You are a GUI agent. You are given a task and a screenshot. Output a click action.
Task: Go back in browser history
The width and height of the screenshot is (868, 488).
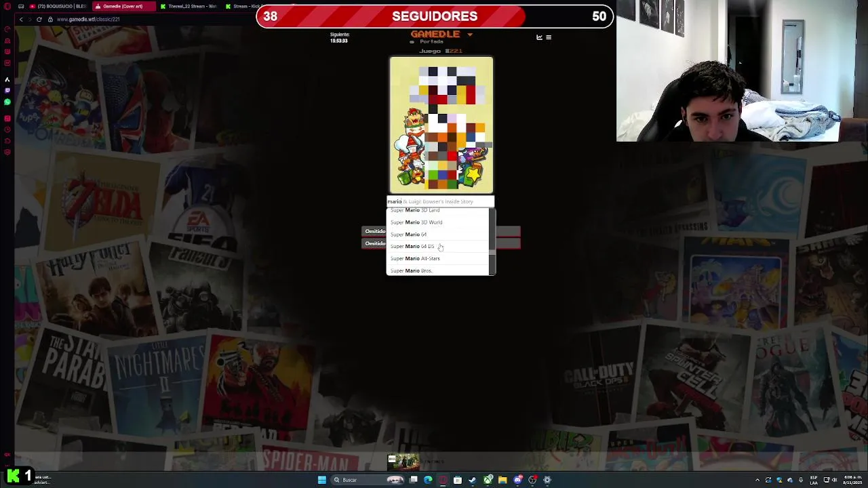21,19
